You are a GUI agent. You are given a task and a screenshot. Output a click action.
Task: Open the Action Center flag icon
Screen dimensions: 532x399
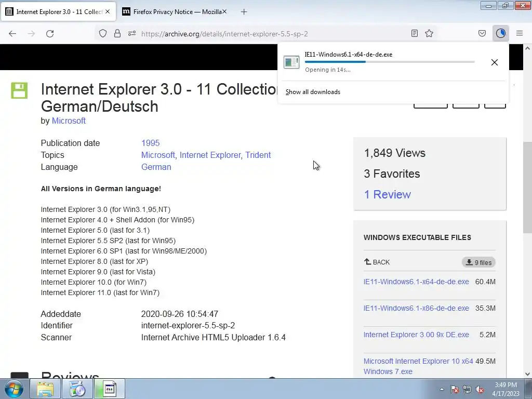coord(455,389)
